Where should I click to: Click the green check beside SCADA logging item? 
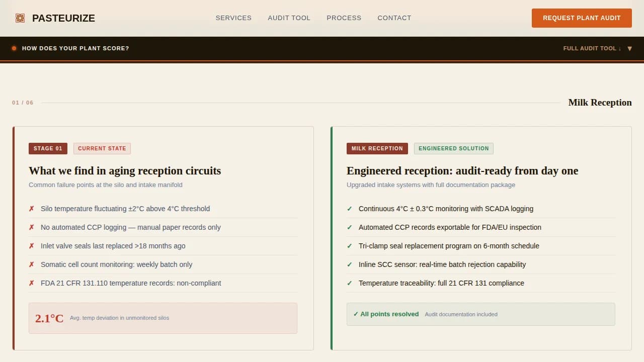tap(350, 209)
